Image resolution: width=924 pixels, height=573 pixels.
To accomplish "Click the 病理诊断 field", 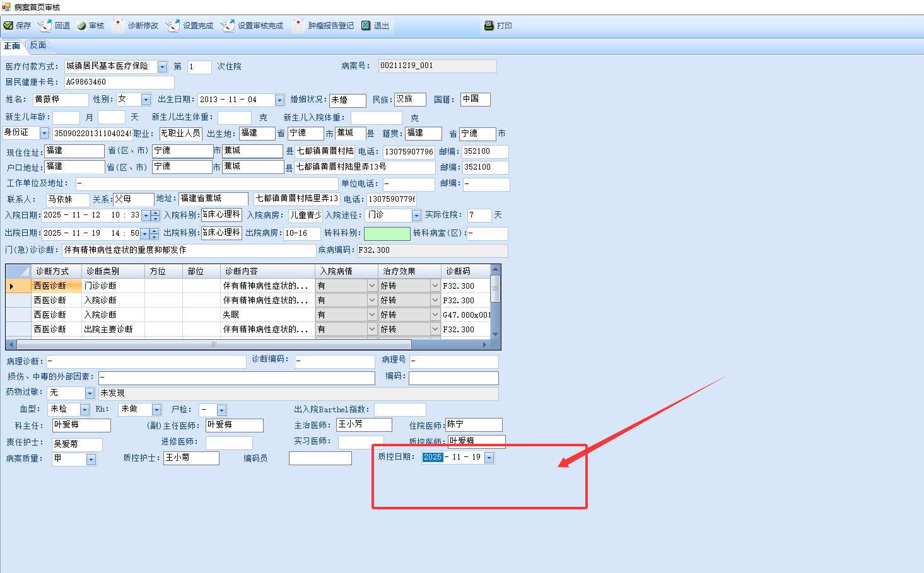I will coord(146,362).
